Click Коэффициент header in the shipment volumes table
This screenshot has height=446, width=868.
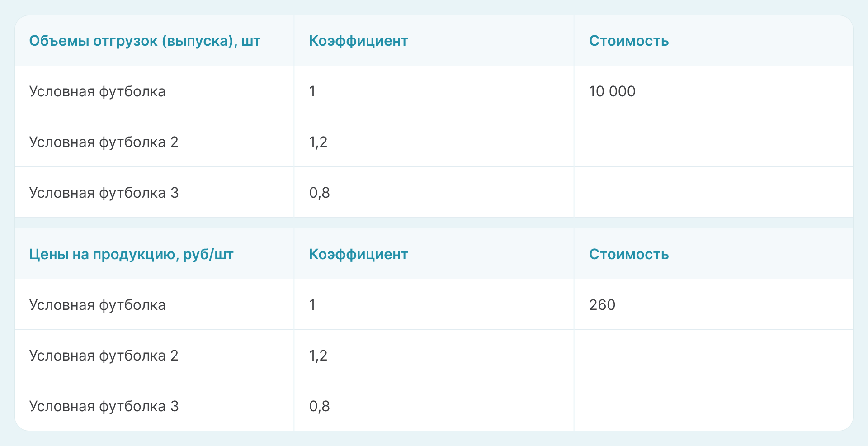(x=358, y=41)
